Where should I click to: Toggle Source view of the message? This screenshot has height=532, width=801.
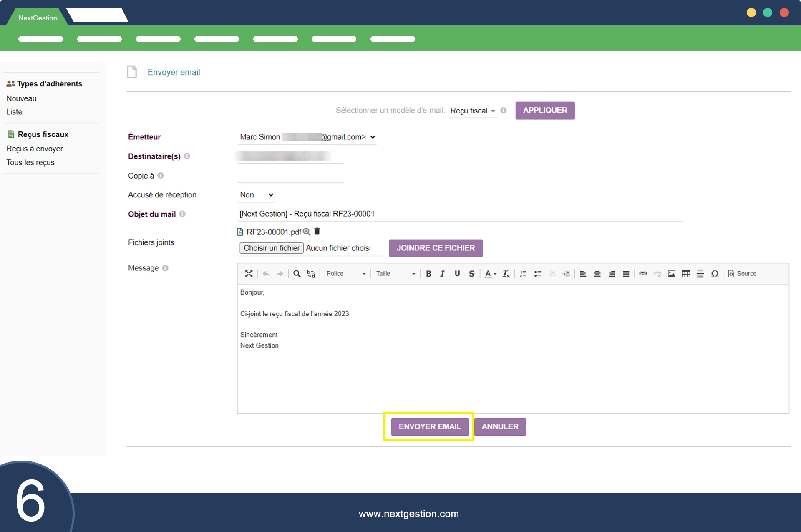(x=742, y=274)
